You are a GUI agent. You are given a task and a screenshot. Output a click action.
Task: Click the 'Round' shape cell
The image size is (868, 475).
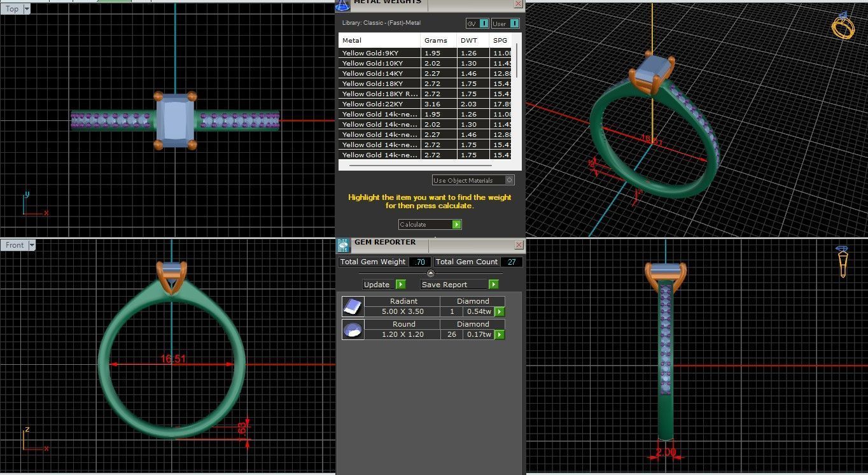point(403,324)
